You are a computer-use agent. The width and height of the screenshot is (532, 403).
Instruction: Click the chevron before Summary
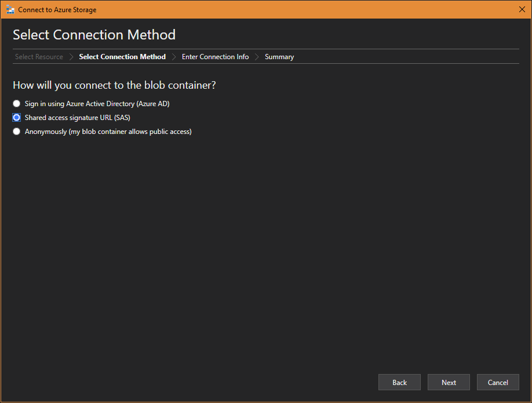pyautogui.click(x=257, y=57)
